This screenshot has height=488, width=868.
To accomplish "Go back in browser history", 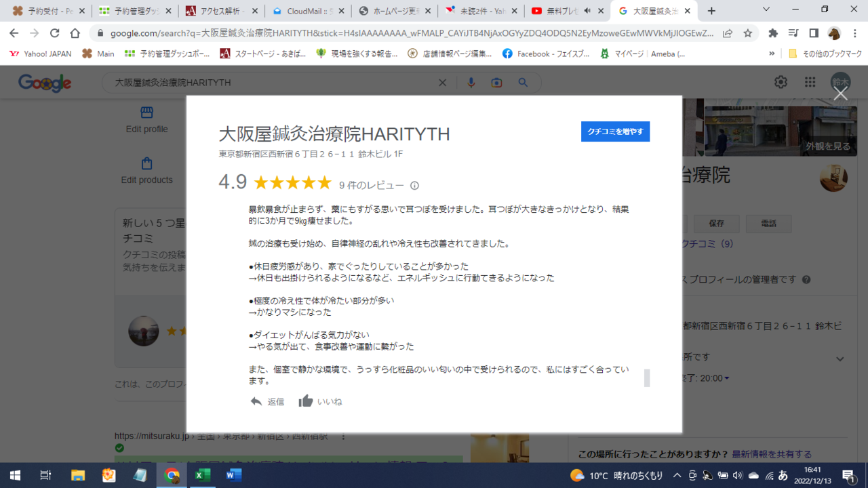I will coord(14,33).
